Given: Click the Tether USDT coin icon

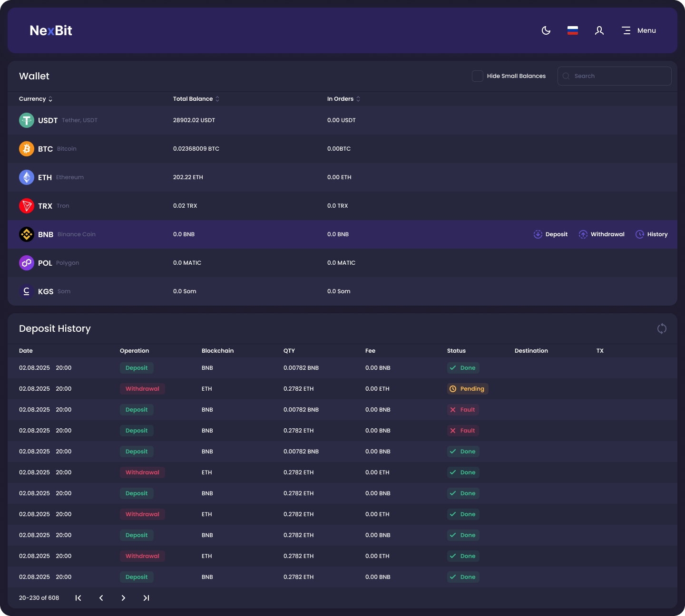Looking at the screenshot, I should click(26, 120).
